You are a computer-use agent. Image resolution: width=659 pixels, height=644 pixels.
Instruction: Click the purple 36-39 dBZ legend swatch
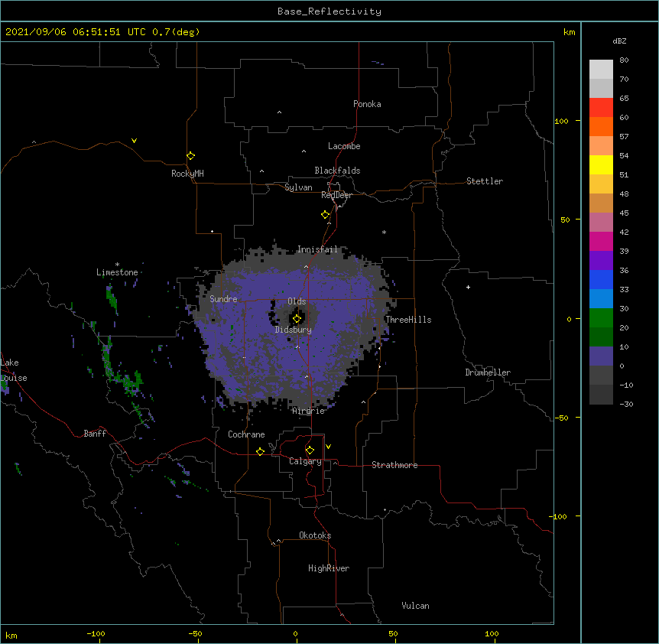tap(601, 260)
